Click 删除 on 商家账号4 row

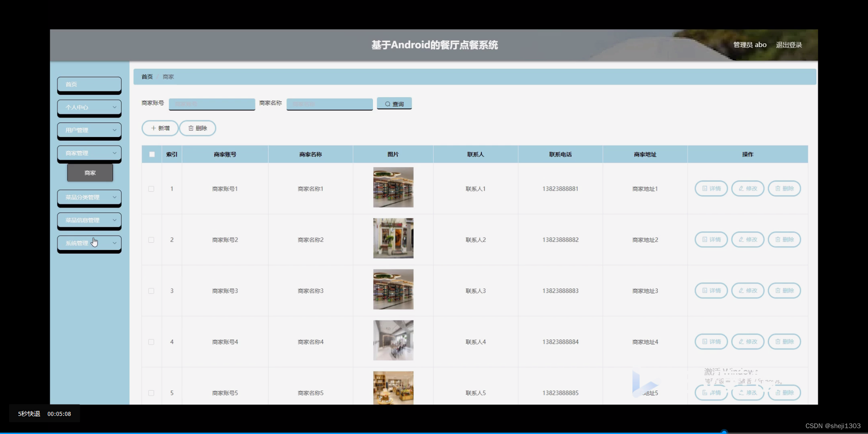click(784, 342)
